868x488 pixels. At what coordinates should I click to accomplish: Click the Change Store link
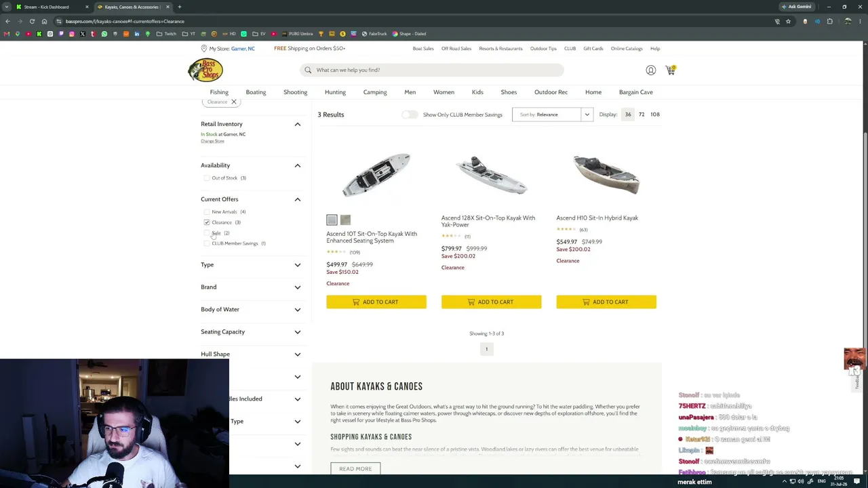pyautogui.click(x=212, y=141)
